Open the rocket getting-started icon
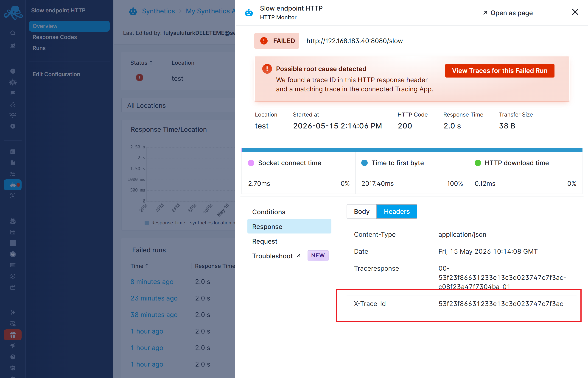 [x=13, y=46]
